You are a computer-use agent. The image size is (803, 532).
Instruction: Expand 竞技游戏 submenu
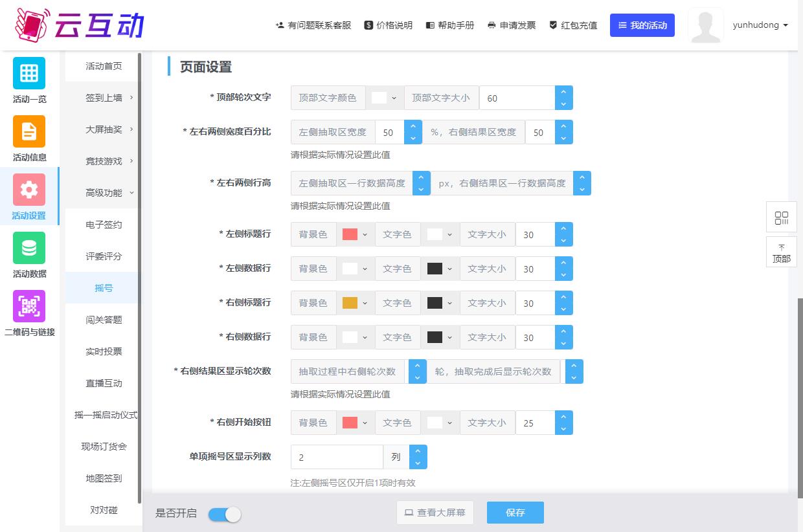click(104, 161)
